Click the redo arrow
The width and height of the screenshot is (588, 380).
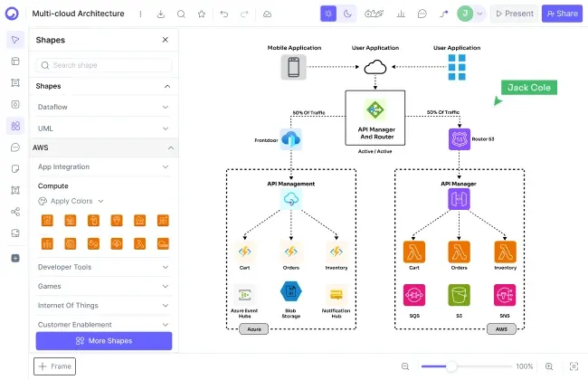point(244,14)
